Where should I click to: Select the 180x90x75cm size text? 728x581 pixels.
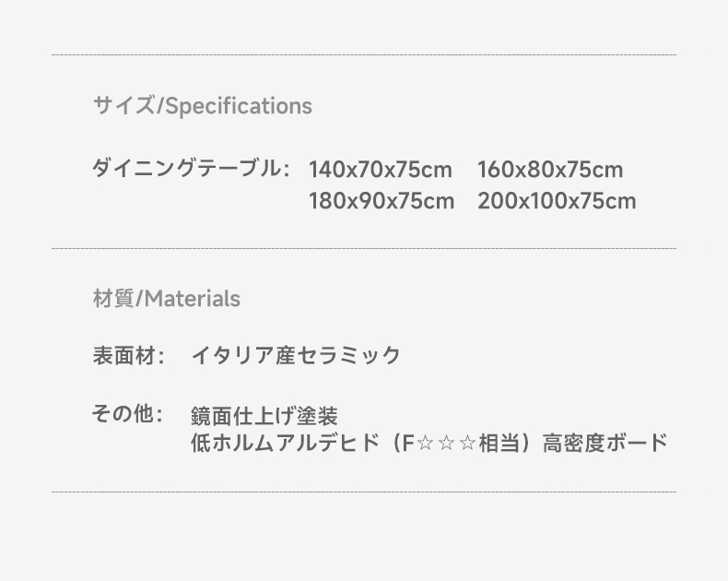coord(382,201)
